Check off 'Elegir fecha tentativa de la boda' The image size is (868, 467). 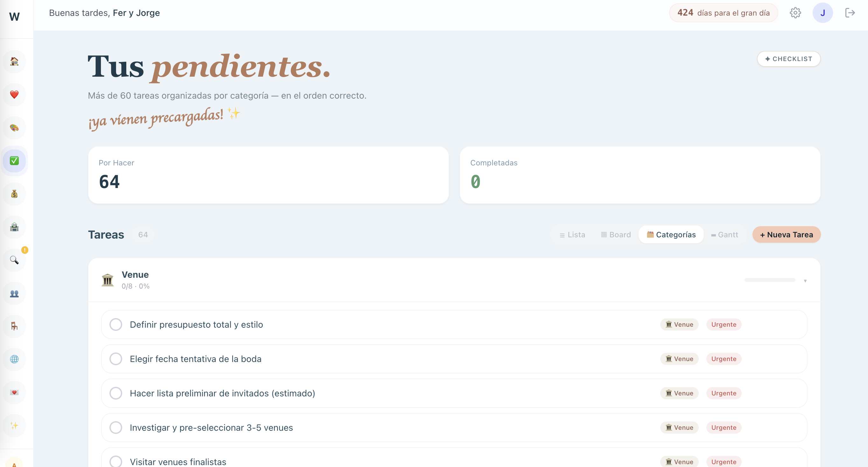115,359
